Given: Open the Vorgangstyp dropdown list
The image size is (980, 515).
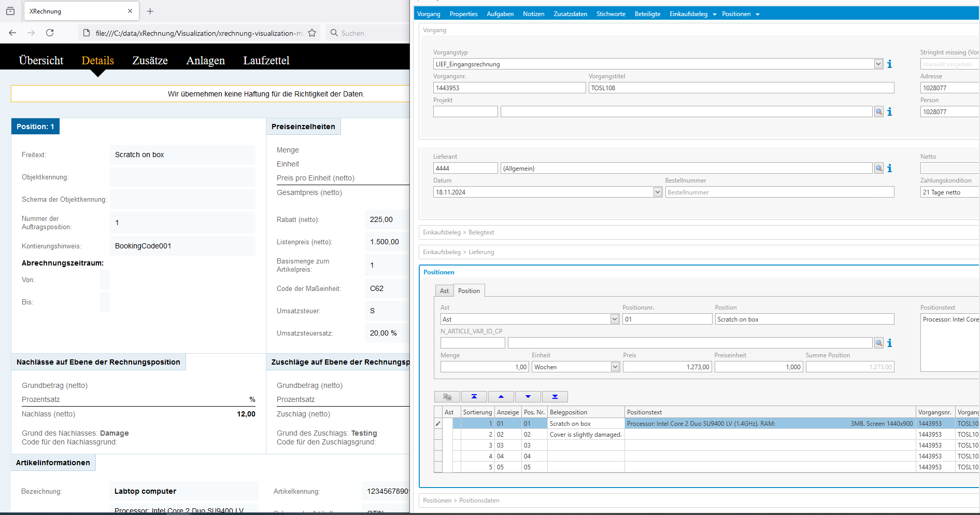Looking at the screenshot, I should click(878, 64).
